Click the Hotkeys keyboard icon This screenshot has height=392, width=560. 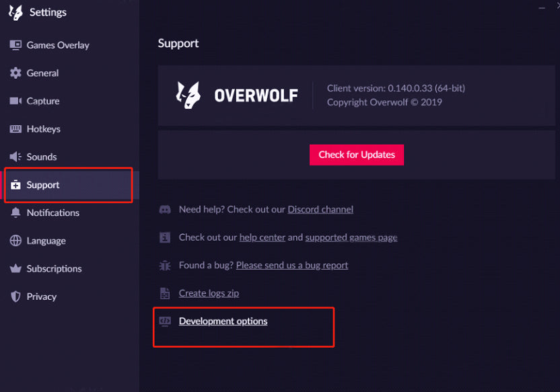tap(15, 129)
